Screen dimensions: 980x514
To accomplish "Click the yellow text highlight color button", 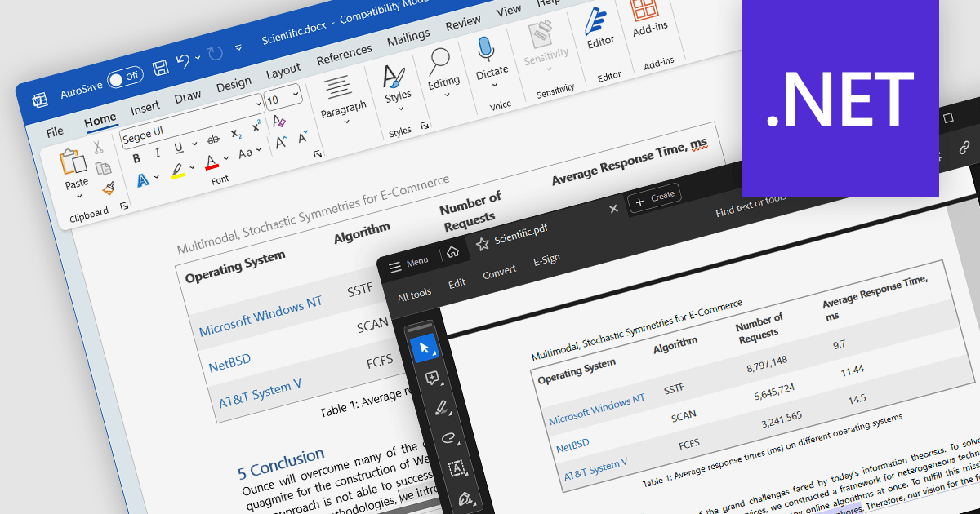I will (177, 171).
